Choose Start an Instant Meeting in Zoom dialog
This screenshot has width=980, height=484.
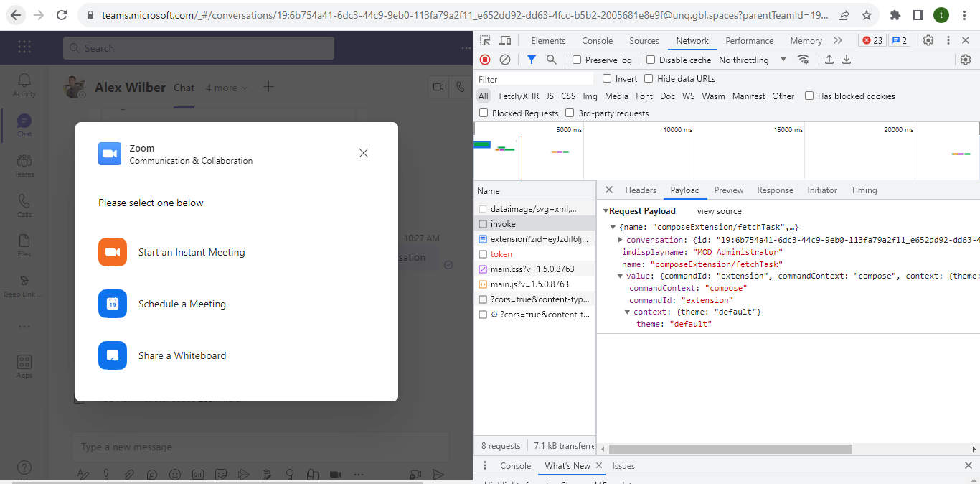point(190,252)
